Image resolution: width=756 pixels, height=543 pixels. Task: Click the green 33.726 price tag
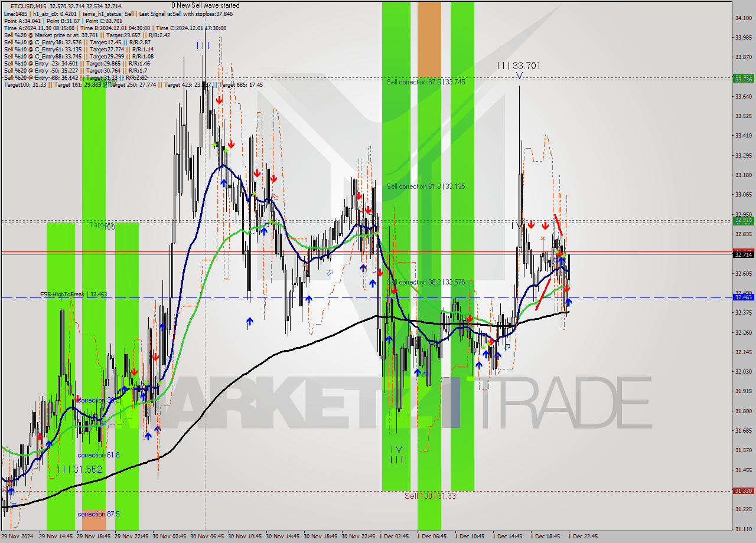[743, 78]
